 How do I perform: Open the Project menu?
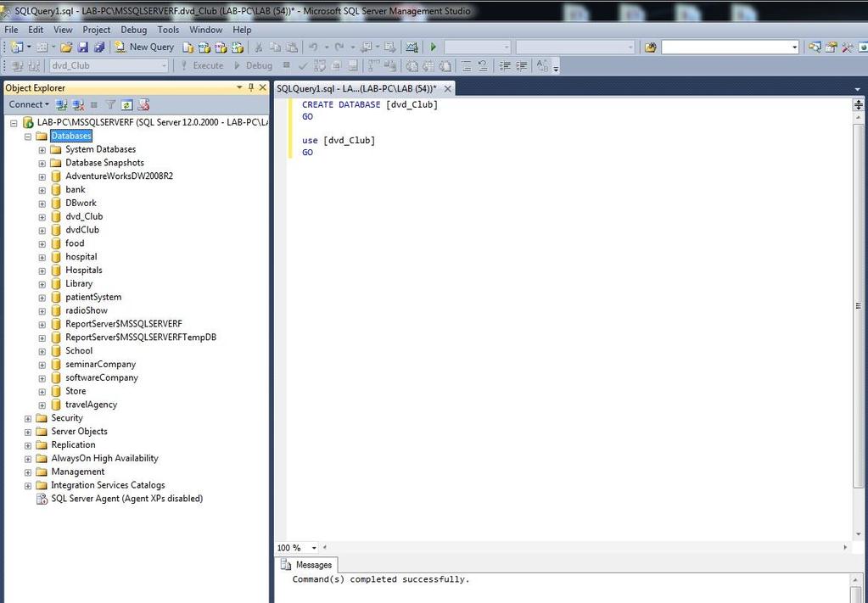(x=97, y=30)
